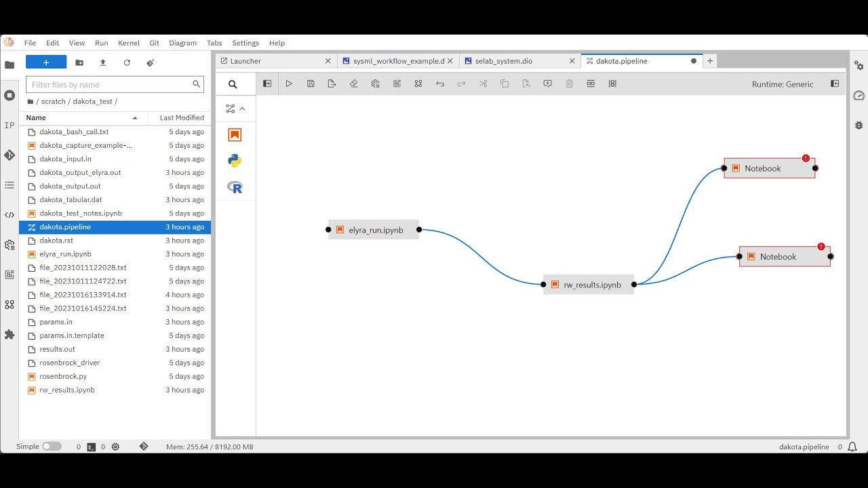868x488 pixels.
Task: Open notifications bell in status bar
Action: pos(852,447)
